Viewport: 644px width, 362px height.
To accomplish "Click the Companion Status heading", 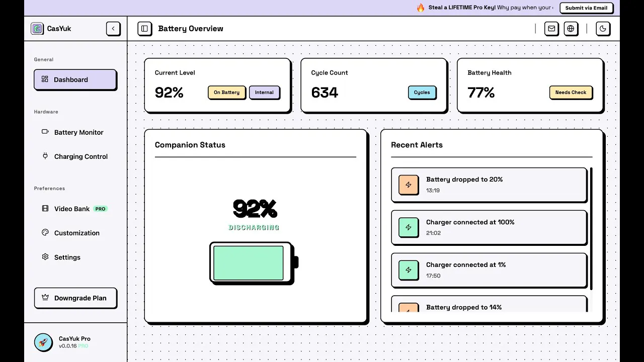I will pos(190,145).
